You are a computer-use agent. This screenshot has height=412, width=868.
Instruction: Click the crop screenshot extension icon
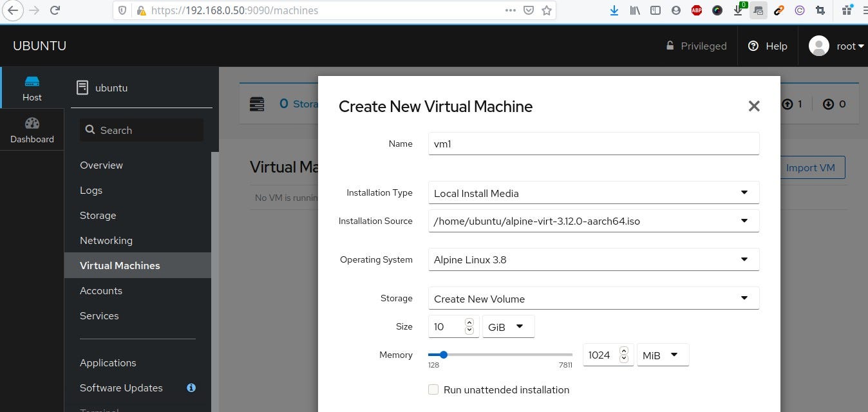click(820, 10)
